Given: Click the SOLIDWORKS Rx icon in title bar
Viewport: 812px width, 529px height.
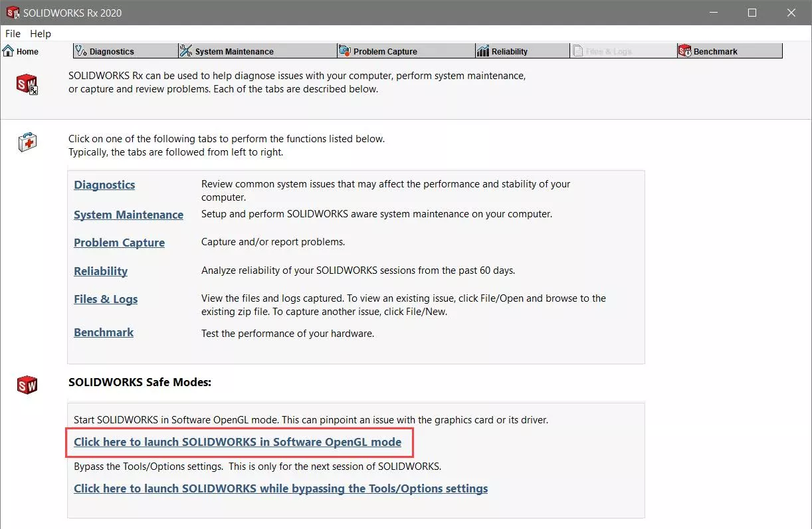Looking at the screenshot, I should pyautogui.click(x=13, y=13).
